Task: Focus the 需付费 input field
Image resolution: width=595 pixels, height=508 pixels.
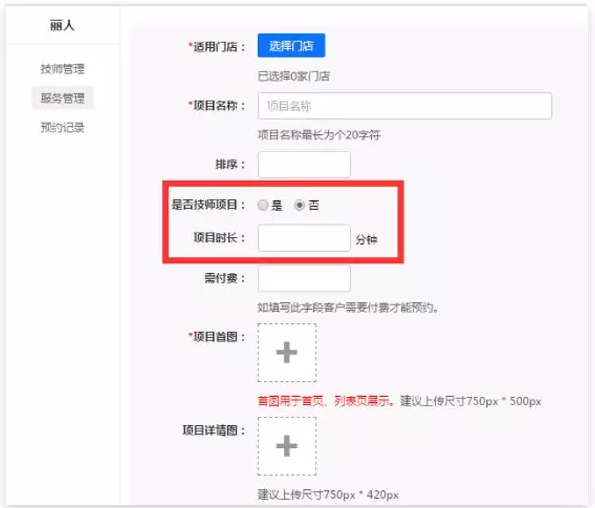Action: [304, 278]
